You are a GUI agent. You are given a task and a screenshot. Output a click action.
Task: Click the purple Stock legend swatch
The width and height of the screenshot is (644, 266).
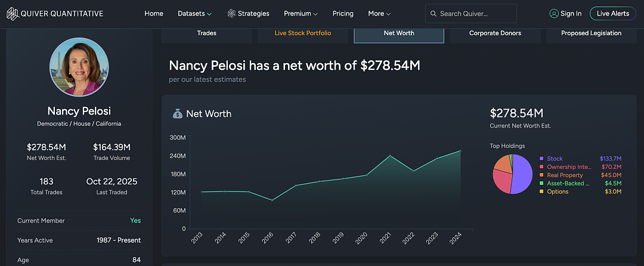541,159
